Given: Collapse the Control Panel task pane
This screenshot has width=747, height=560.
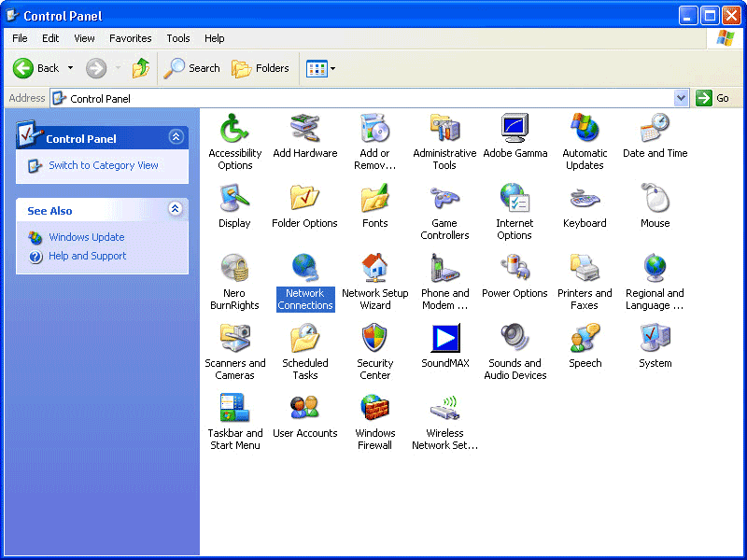Looking at the screenshot, I should (176, 137).
